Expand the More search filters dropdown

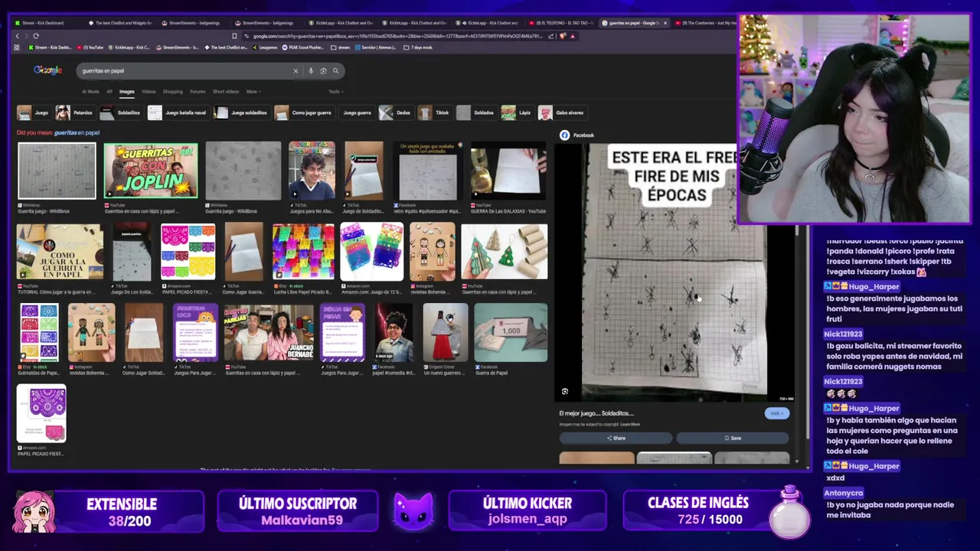point(253,92)
